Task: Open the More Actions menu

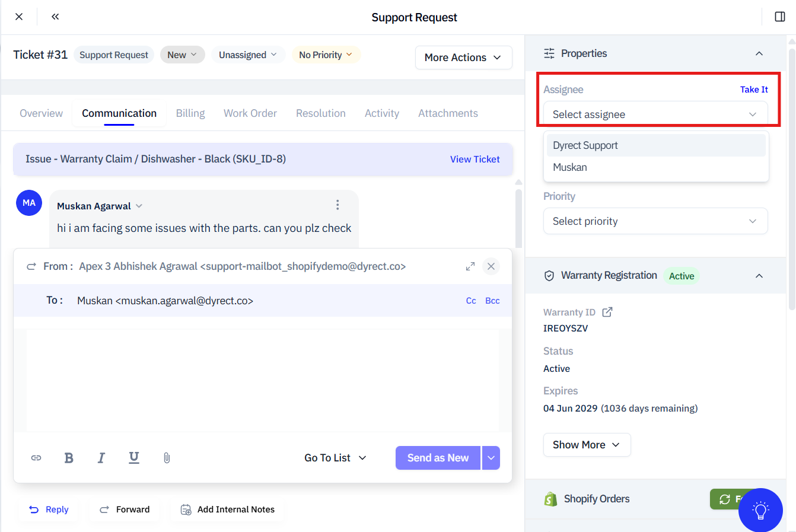Action: click(464, 58)
